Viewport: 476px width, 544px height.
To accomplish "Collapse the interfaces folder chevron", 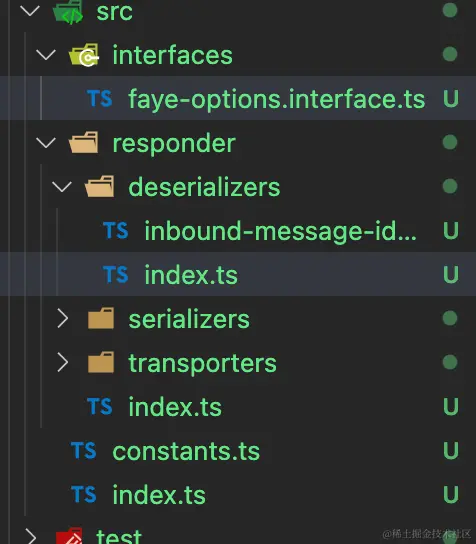I will [46, 54].
